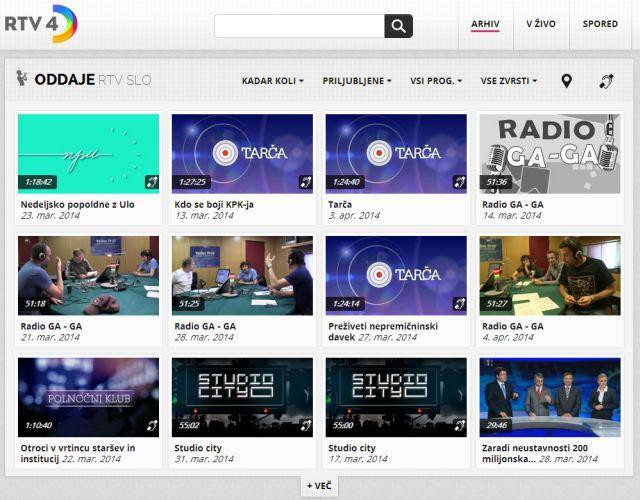Click the RTV 4 logo
640x500 pixels.
tap(40, 24)
